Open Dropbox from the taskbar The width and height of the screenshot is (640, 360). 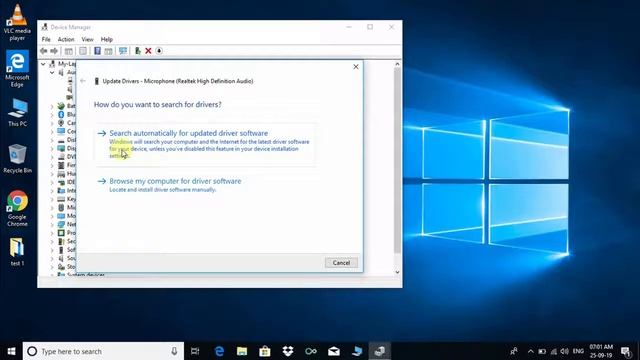tap(288, 351)
